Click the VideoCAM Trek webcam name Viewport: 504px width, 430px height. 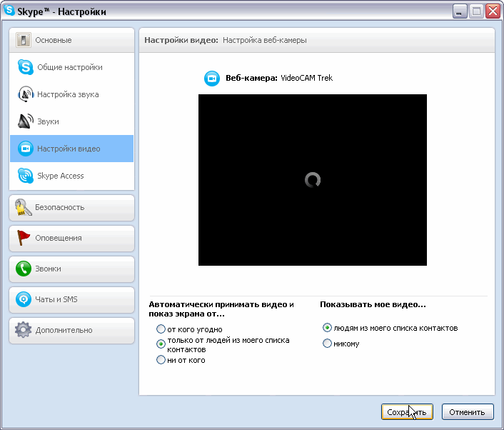(x=307, y=78)
